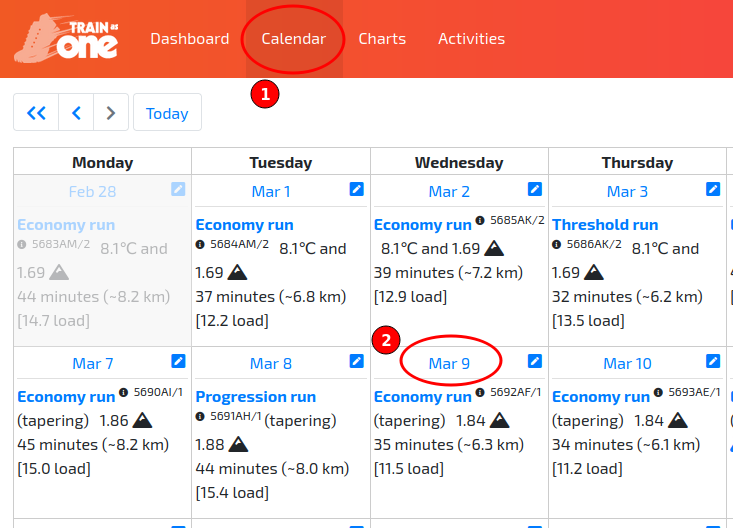Screen dimensions: 733x528
Task: Click the Train As One logo
Action: pyautogui.click(x=67, y=38)
